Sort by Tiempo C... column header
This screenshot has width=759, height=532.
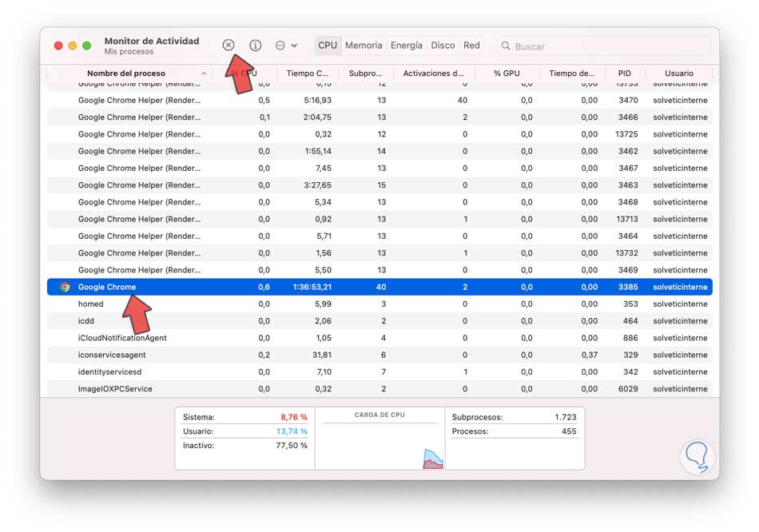pos(307,73)
